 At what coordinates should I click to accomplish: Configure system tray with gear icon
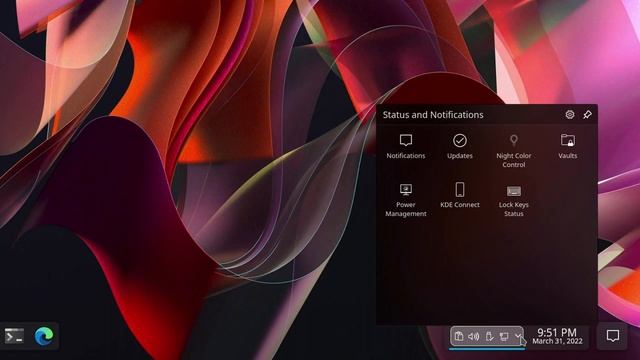570,115
